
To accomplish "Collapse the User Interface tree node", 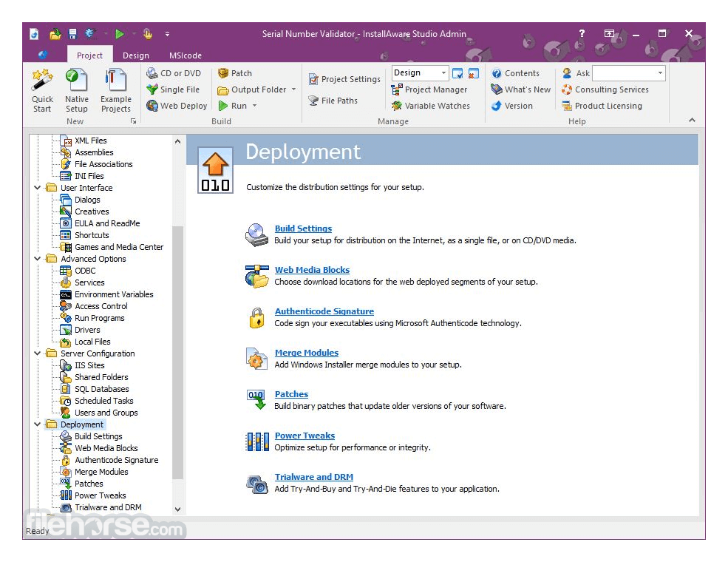I will click(x=38, y=188).
